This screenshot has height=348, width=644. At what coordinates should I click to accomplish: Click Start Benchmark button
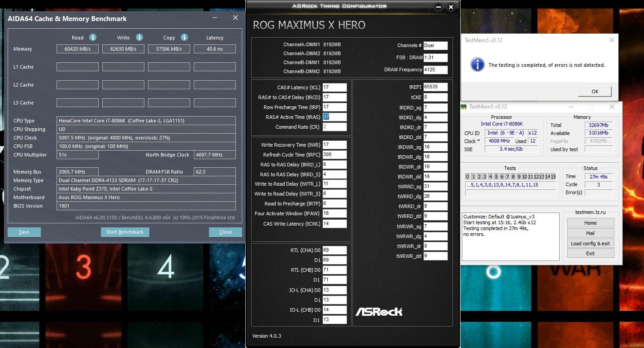(x=125, y=232)
